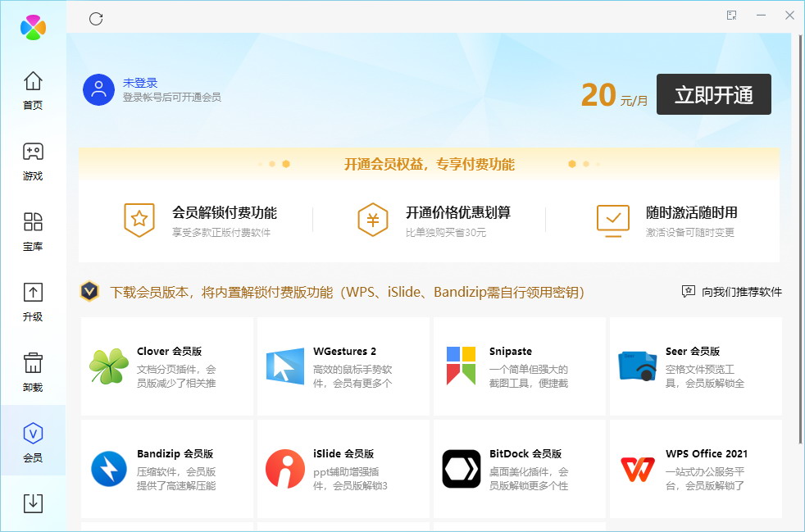Click 未登录 to log in
This screenshot has width=805, height=532.
(x=142, y=81)
